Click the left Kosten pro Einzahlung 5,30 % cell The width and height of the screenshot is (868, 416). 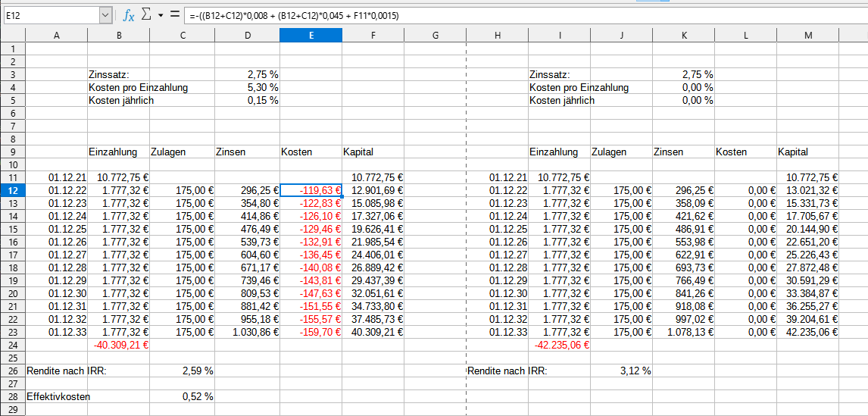pos(247,87)
